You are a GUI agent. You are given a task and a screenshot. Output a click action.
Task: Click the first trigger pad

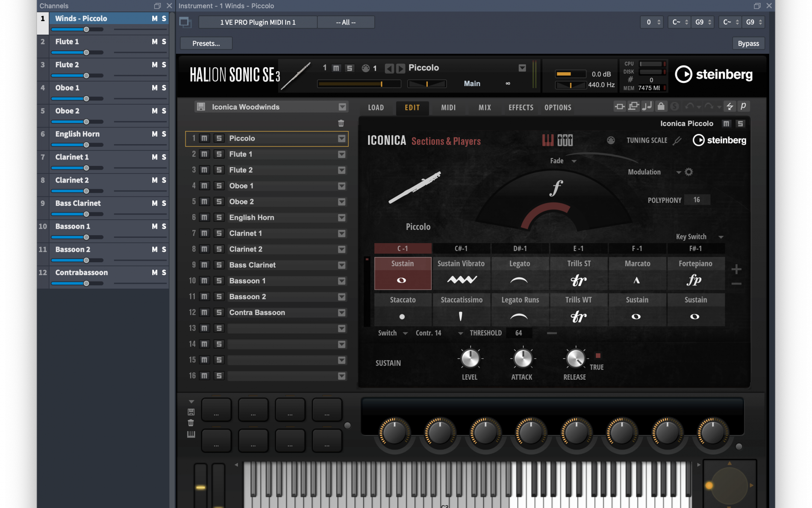click(216, 409)
